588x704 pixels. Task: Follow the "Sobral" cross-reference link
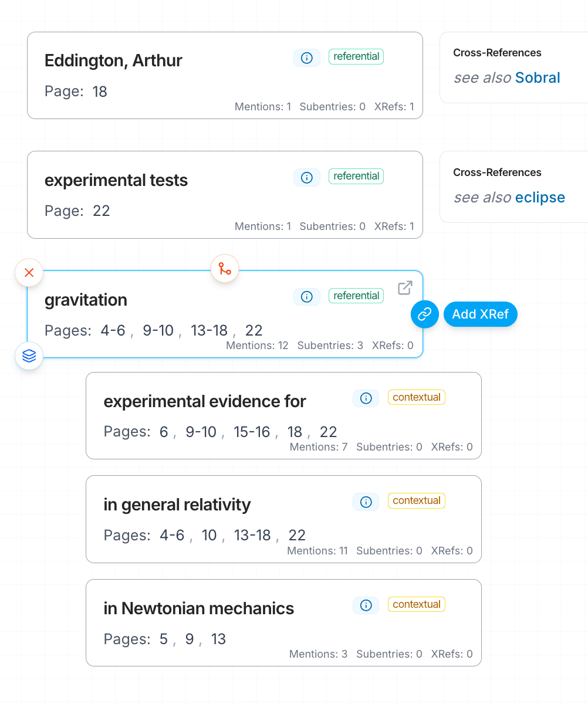(x=538, y=77)
